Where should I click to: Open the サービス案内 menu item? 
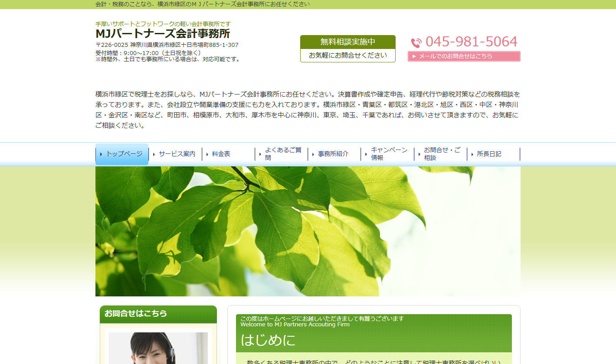(x=177, y=154)
